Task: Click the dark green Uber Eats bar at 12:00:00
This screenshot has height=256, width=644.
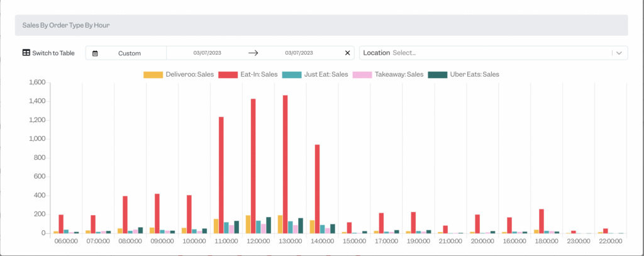Action: [269, 225]
